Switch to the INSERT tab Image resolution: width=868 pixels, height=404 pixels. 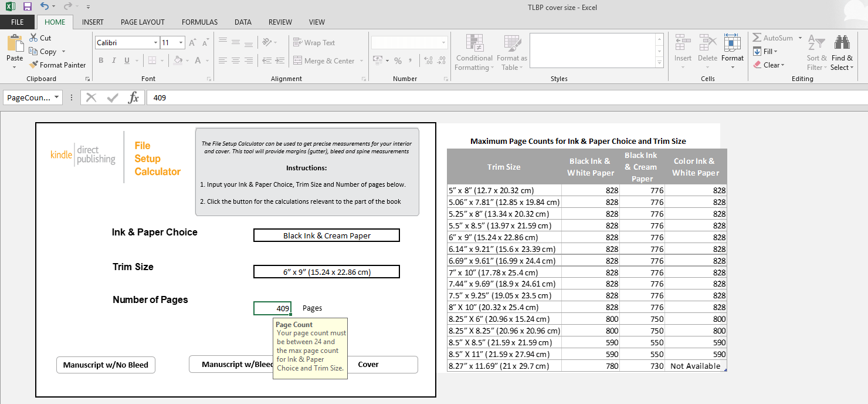(93, 22)
